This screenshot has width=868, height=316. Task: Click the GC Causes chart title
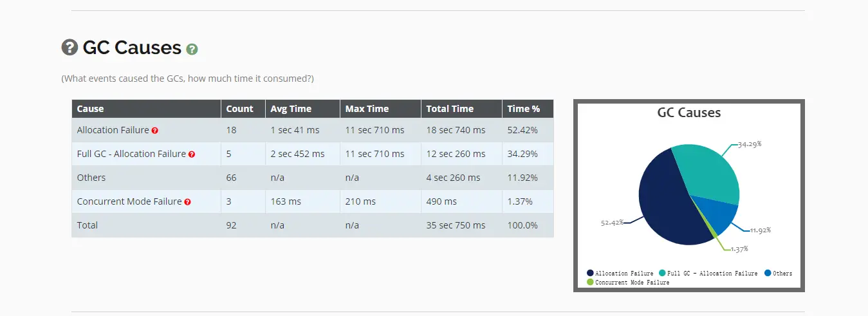(x=688, y=113)
